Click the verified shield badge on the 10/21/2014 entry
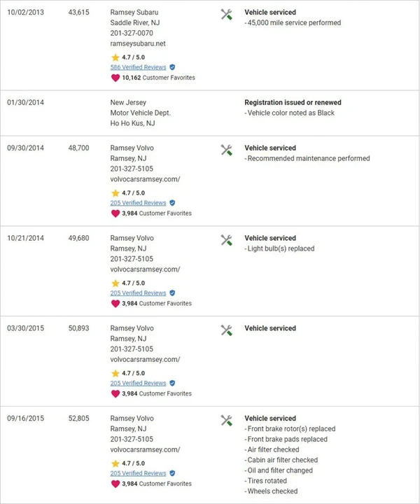Viewport: 420px width, 504px height. (172, 293)
